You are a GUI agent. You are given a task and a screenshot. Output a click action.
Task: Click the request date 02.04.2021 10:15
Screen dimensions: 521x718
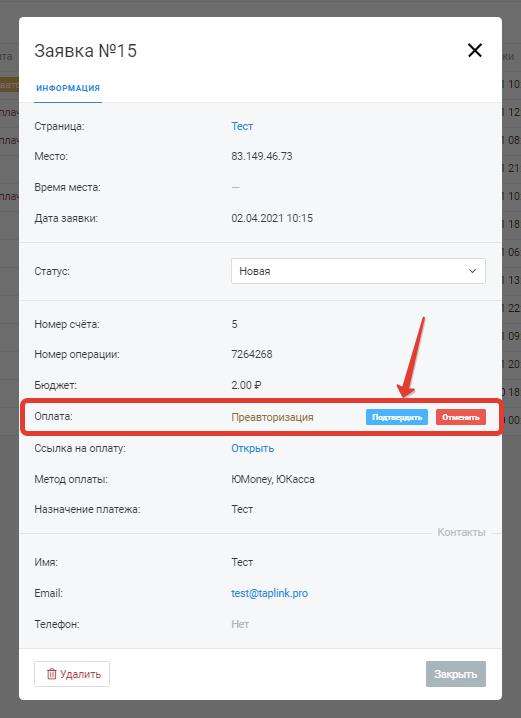pyautogui.click(x=272, y=218)
